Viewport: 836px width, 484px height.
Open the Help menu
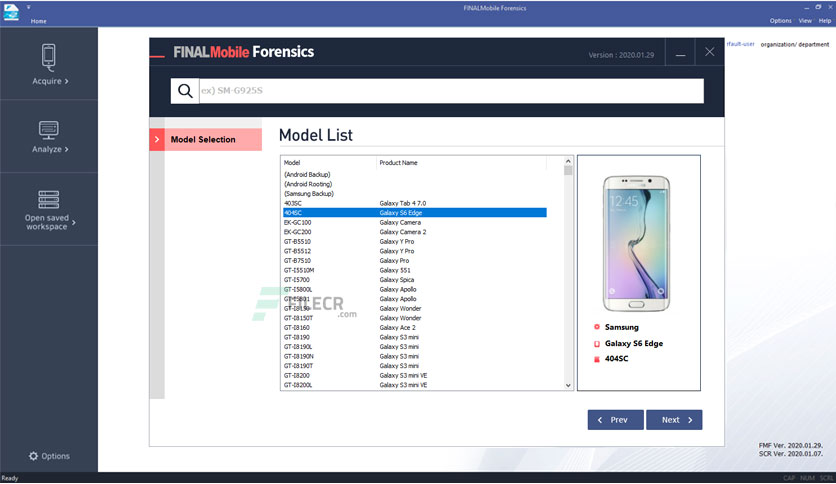click(x=825, y=21)
